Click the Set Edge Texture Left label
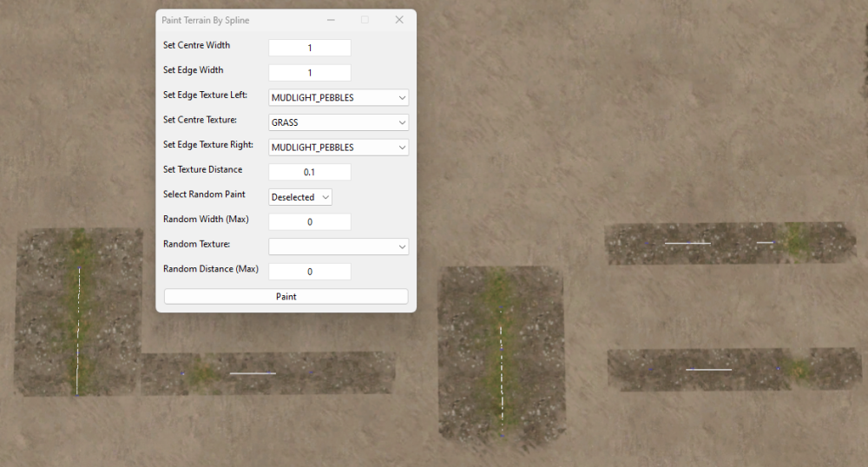Image resolution: width=868 pixels, height=467 pixels. (x=206, y=95)
